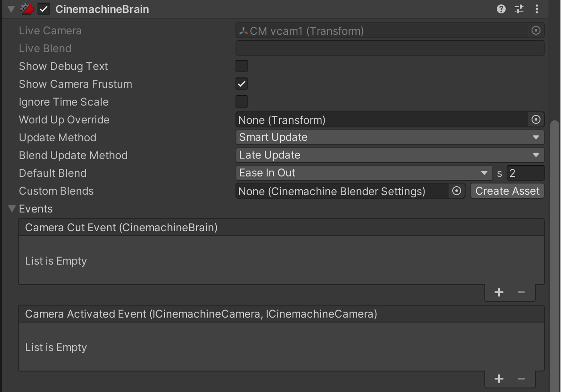Collapse the Events foldout

(x=12, y=209)
